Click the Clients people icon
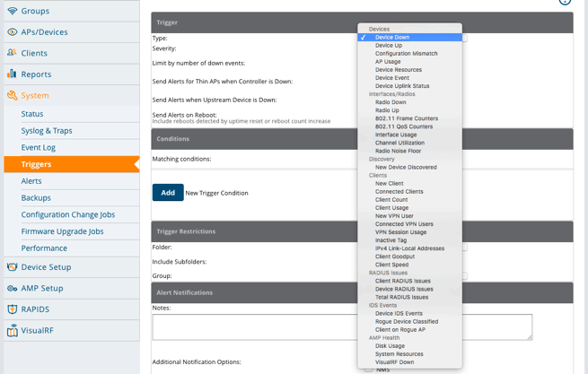 (x=12, y=53)
